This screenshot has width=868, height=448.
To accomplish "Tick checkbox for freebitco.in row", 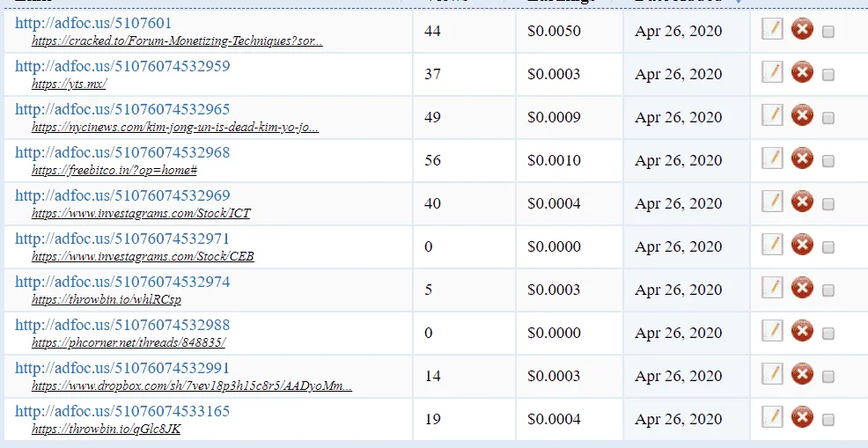I will (x=828, y=162).
